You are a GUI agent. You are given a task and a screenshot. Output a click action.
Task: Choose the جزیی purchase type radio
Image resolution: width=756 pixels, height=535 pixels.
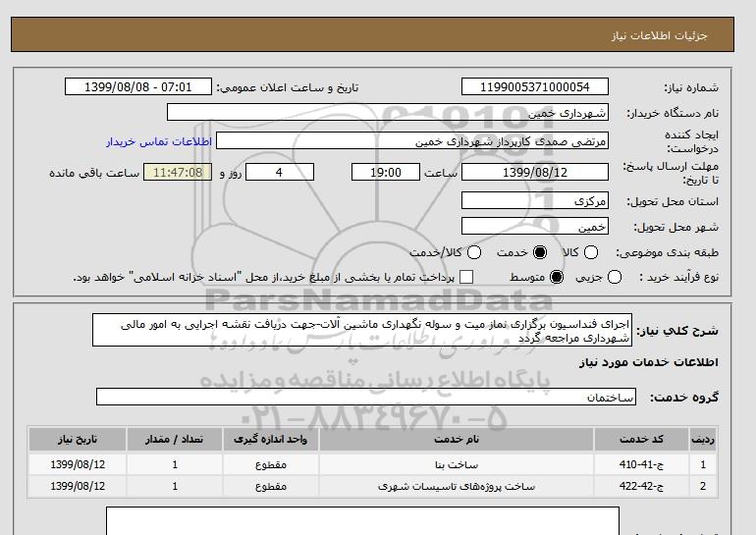tap(615, 277)
